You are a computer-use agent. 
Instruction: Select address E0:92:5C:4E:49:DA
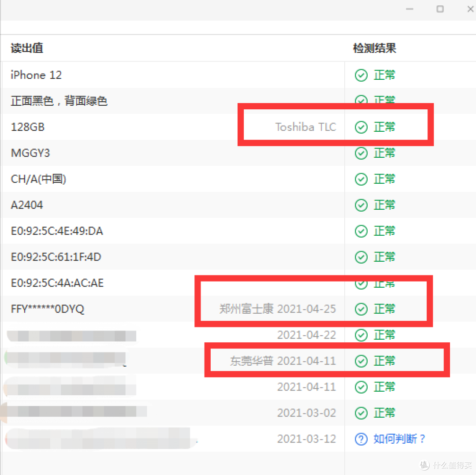tap(57, 231)
